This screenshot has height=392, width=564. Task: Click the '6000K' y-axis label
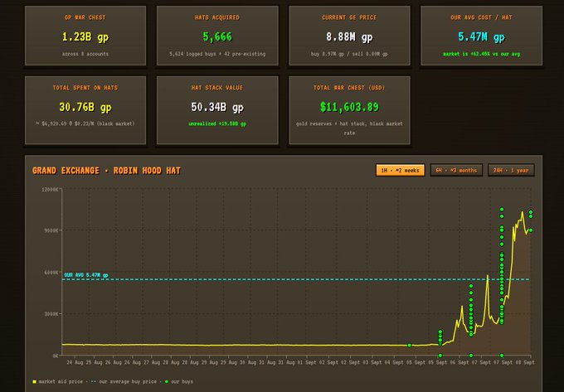click(x=51, y=273)
